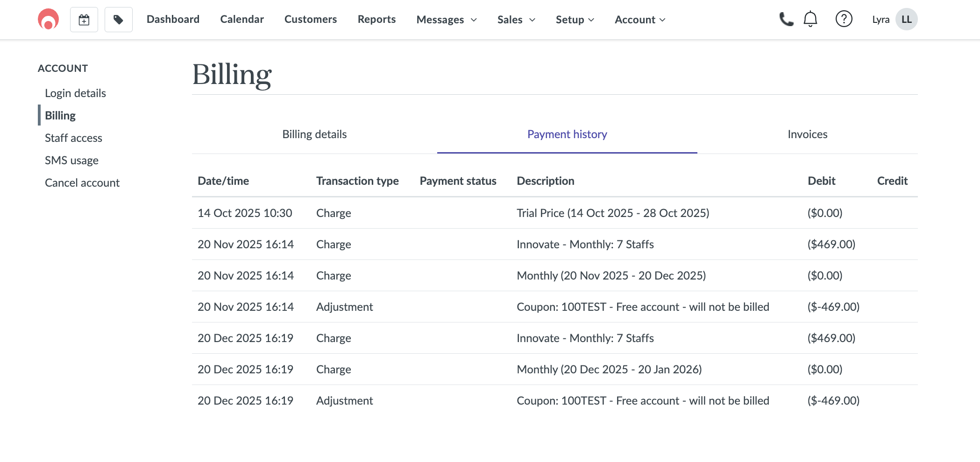
Task: Switch to the Billing details tab
Action: point(314,134)
